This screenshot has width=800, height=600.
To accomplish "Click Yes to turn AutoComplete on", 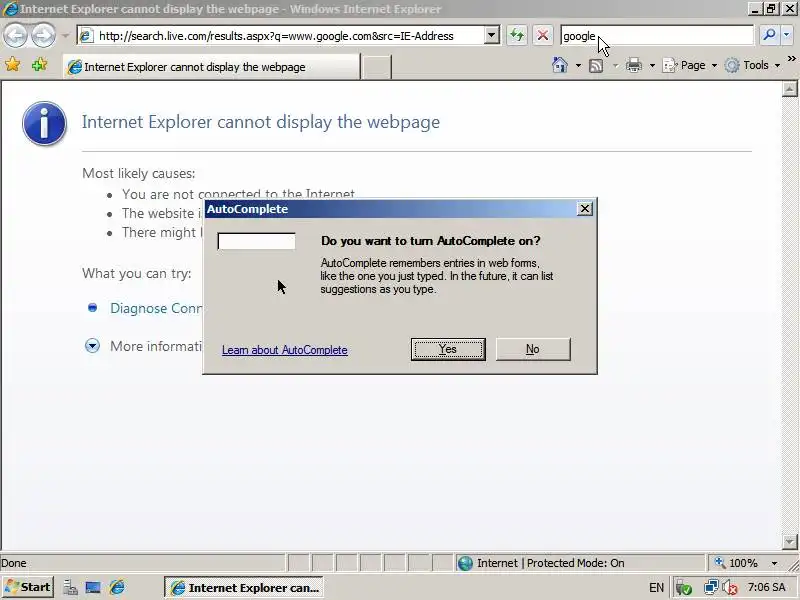I will pos(448,349).
